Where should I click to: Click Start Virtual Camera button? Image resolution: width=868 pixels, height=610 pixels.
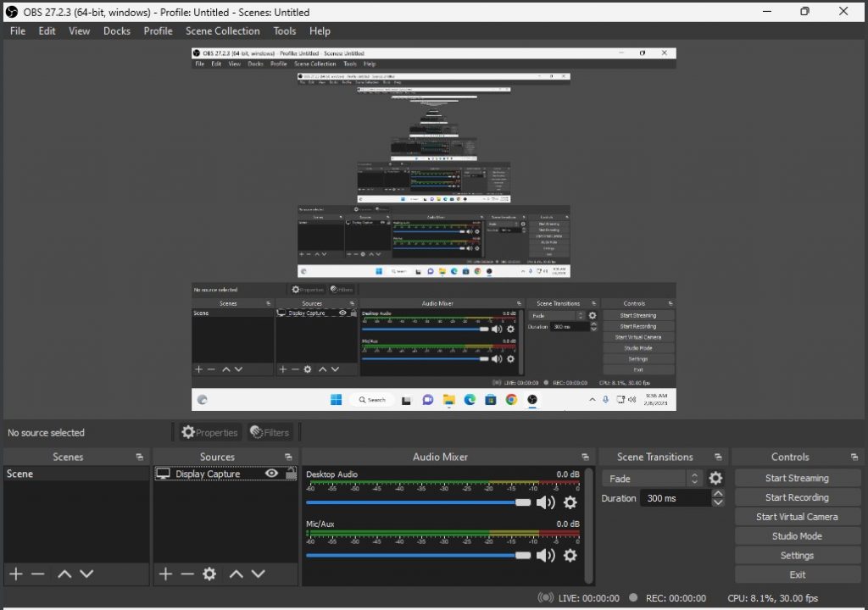tap(797, 517)
